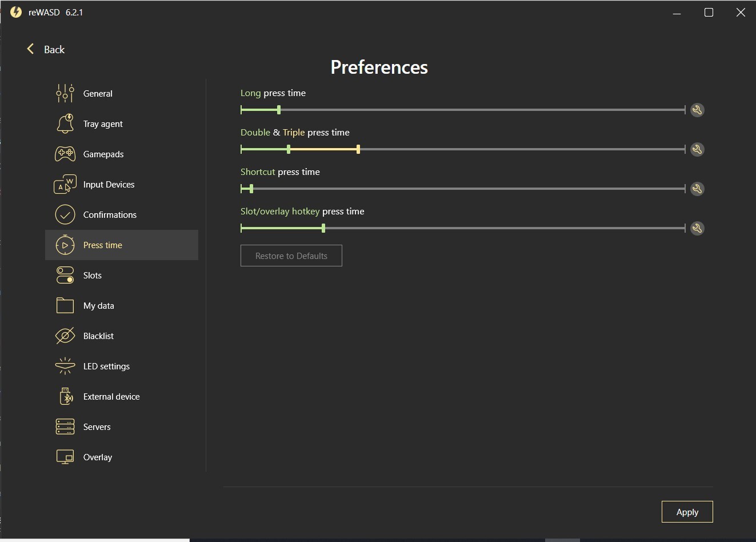Go to My data section
This screenshot has width=756, height=542.
(98, 305)
